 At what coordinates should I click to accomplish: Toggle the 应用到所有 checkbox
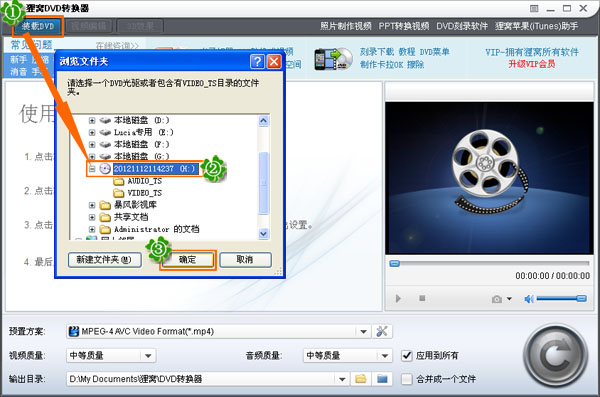click(406, 356)
